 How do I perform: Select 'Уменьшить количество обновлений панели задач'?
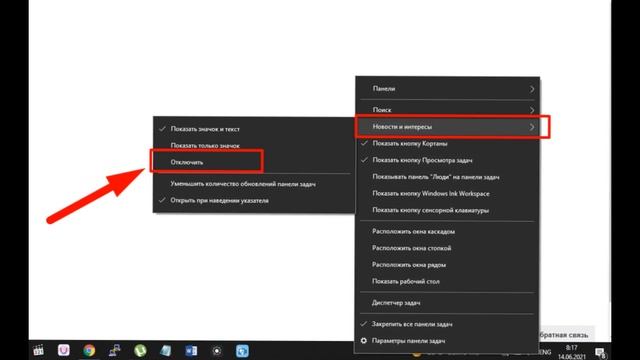pyautogui.click(x=253, y=184)
